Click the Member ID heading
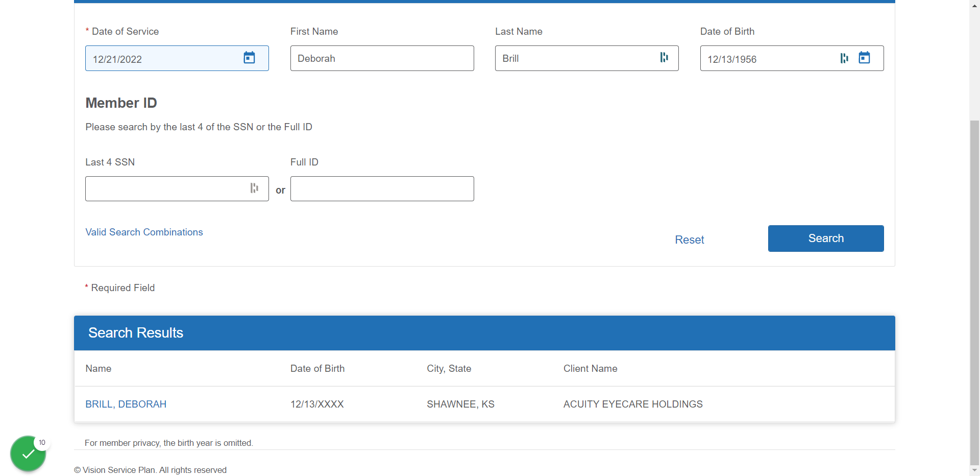Screen dimensions: 980x476 (x=121, y=103)
